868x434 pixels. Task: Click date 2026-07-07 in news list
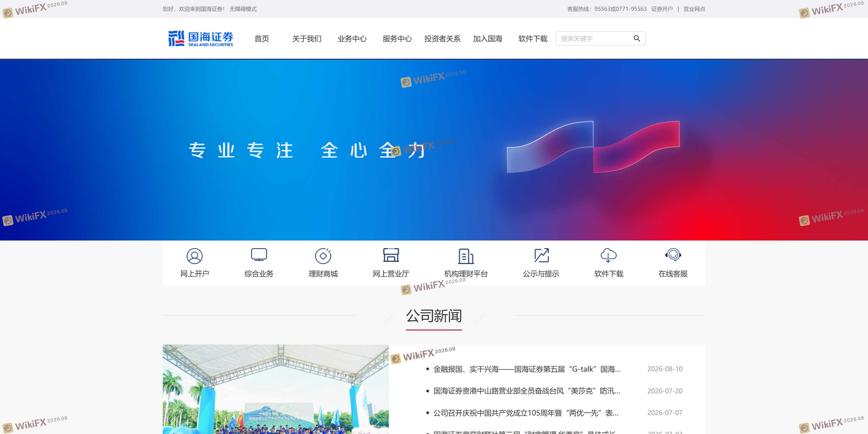pyautogui.click(x=665, y=413)
